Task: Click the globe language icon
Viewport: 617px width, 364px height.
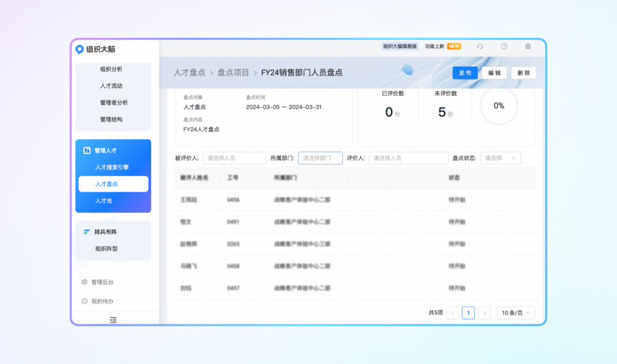Action: [x=528, y=46]
